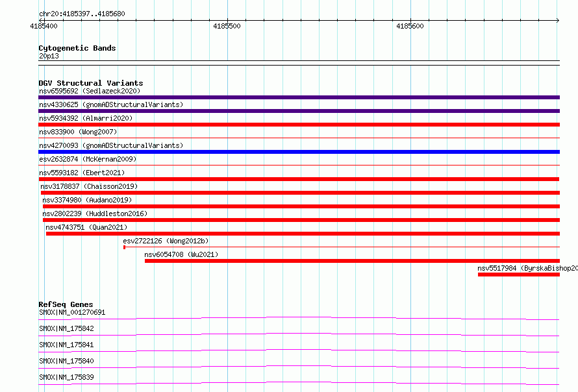Click the 4185400 ruler coordinate
This screenshot has height=392, width=578.
coord(44,26)
